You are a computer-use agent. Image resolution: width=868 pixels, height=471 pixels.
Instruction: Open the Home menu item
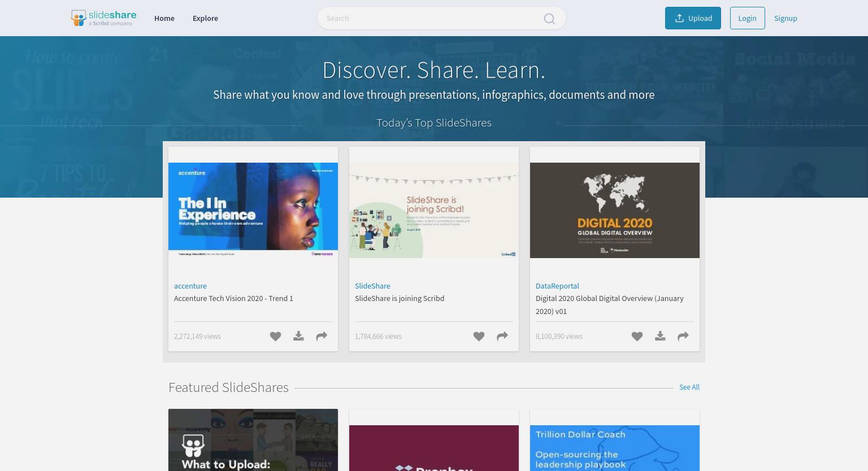point(164,18)
